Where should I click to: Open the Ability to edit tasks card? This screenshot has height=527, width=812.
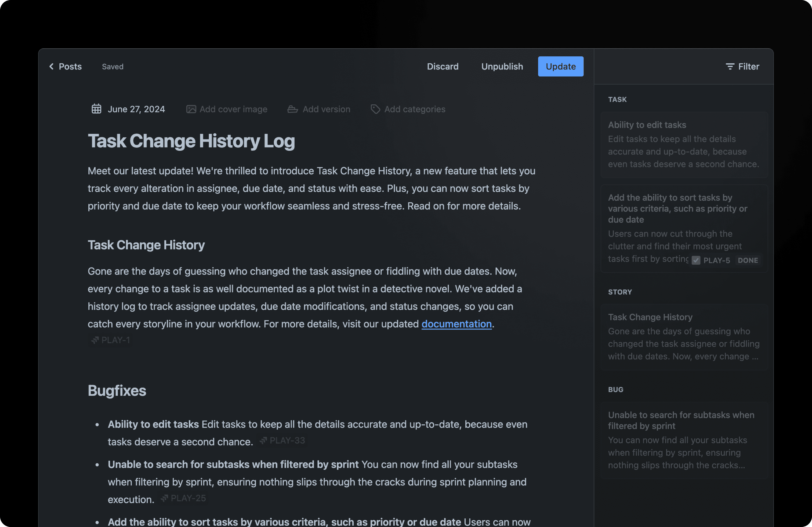point(684,145)
